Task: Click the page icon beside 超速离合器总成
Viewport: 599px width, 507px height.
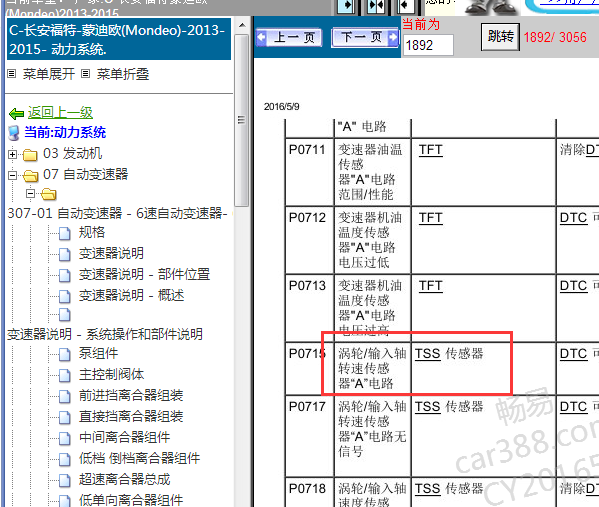Action: (65, 480)
